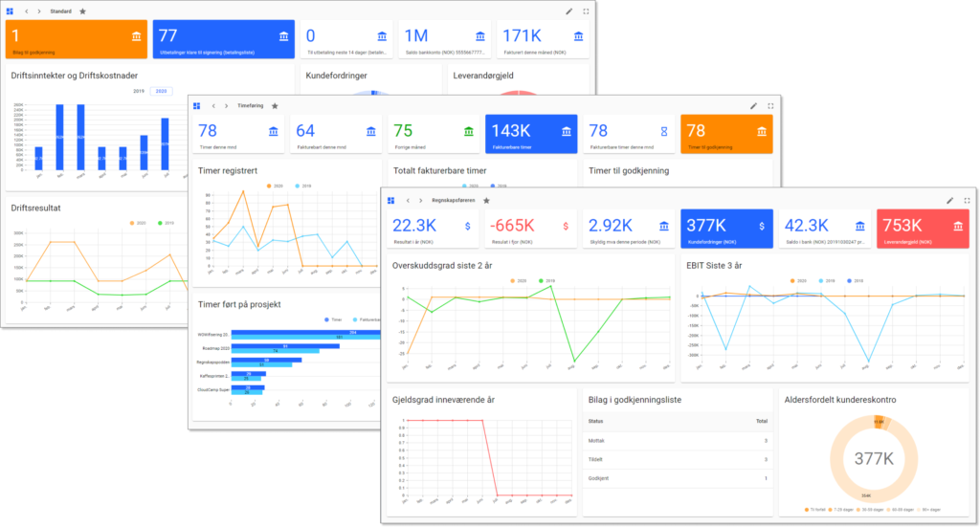Select the 2020 tab in Driftsinntekter chart
Image resolution: width=980 pixels, height=527 pixels.
pyautogui.click(x=161, y=91)
